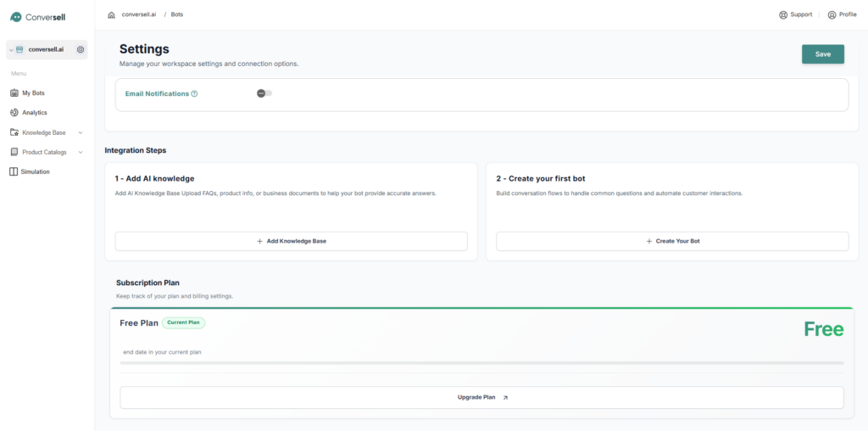Click the plan end date progress bar
Screen dimensions: 868x431
pos(481,363)
